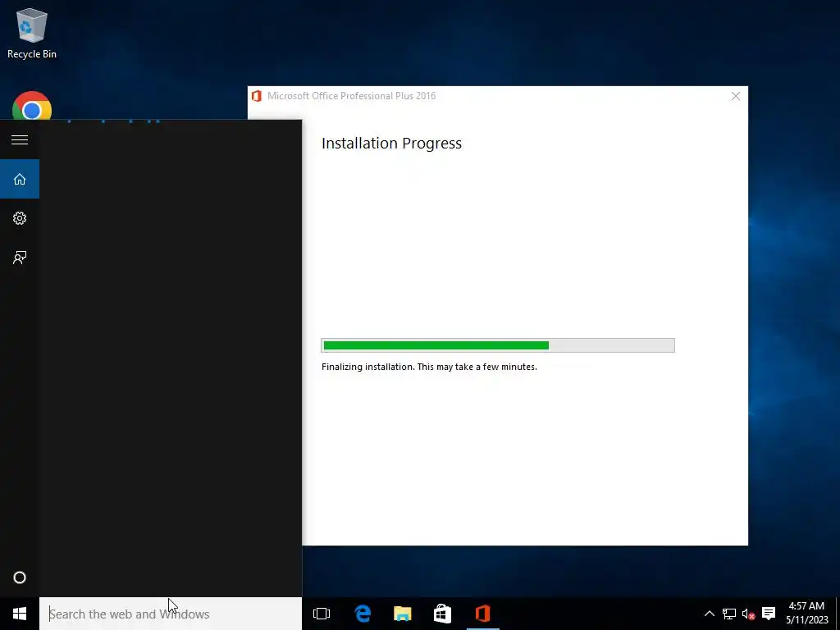Open the feedback icon in search sidebar

20,258
